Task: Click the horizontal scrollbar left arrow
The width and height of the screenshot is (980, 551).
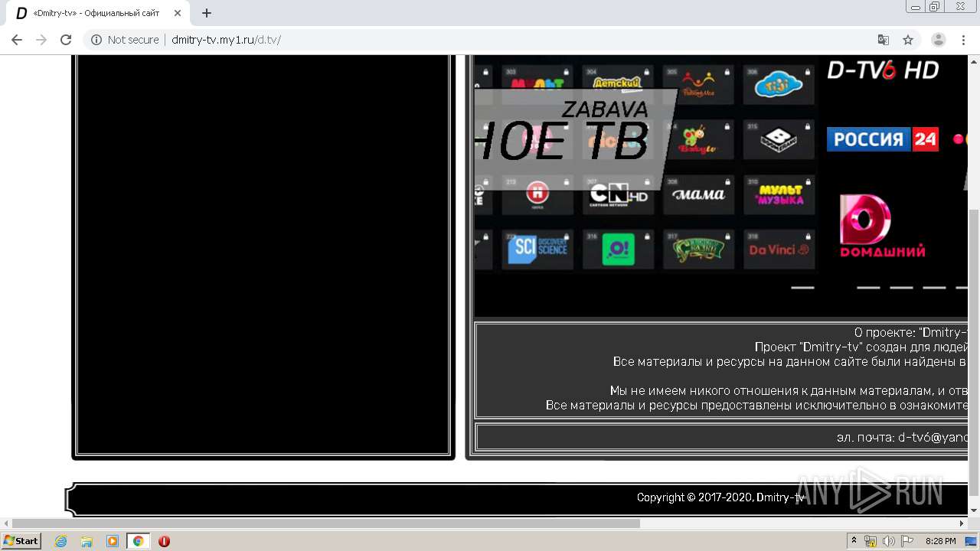Action: click(5, 523)
